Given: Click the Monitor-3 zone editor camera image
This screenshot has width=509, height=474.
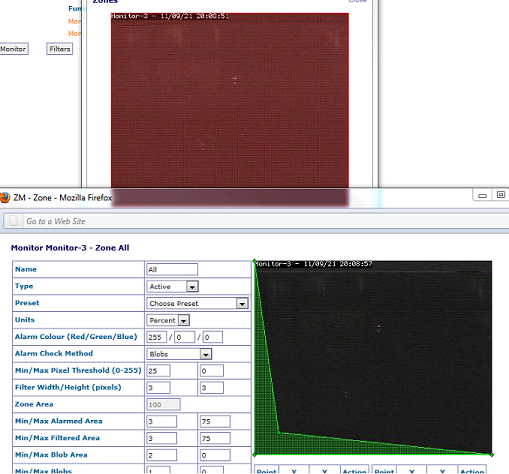Looking at the screenshot, I should click(x=373, y=358).
